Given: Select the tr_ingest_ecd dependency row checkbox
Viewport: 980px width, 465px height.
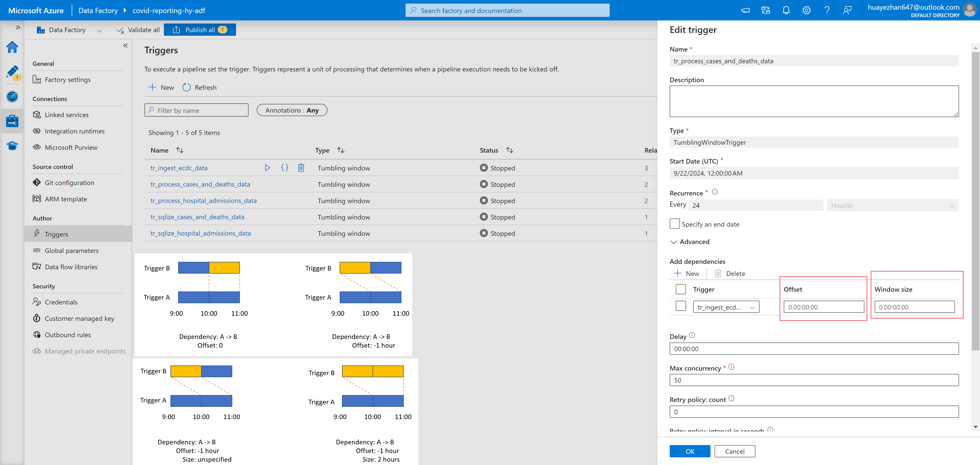Looking at the screenshot, I should click(x=681, y=306).
